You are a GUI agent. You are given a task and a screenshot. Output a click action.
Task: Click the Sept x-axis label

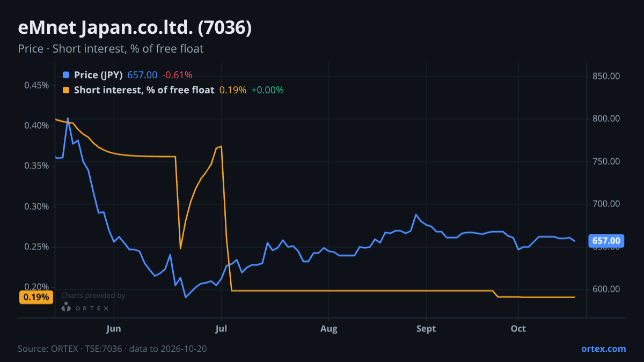click(x=426, y=329)
